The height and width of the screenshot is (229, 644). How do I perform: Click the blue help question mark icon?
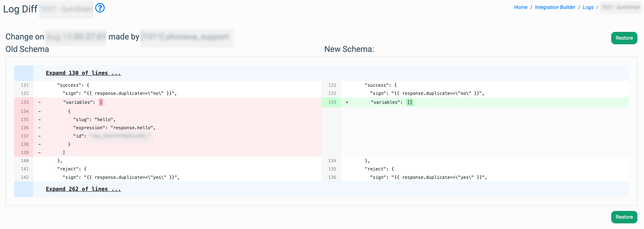(x=100, y=8)
